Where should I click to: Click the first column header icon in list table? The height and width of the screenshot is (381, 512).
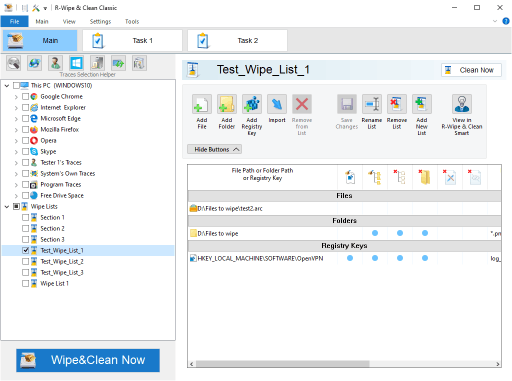coord(350,177)
